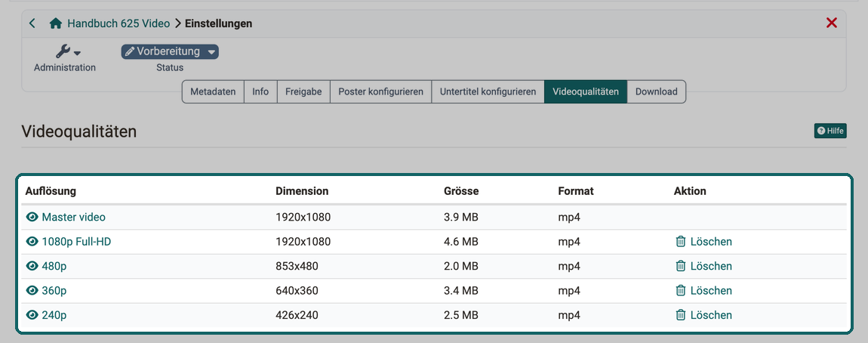Select the 3.9 MB size cell

(461, 218)
